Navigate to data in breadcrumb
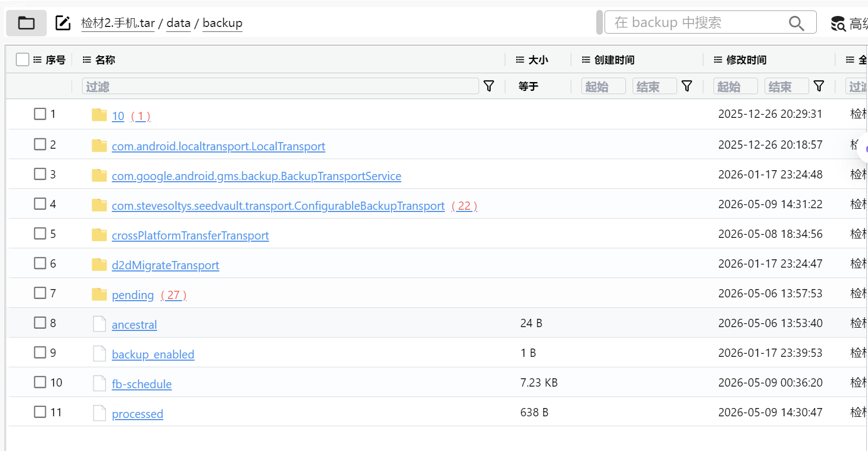Image resolution: width=868 pixels, height=451 pixels. click(x=179, y=23)
